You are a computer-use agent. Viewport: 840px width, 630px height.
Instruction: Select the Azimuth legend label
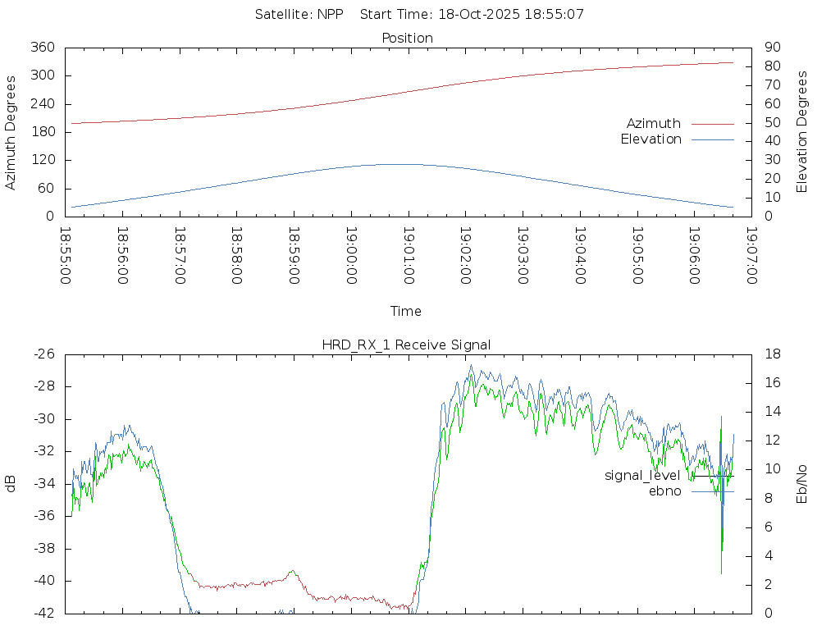point(653,124)
